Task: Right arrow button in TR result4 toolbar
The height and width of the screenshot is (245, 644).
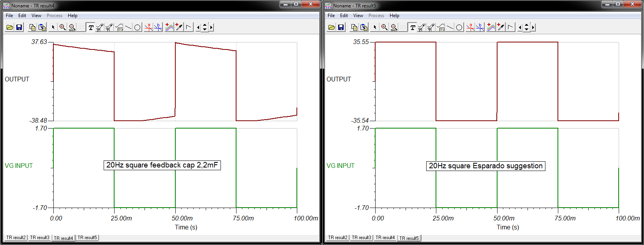Action: (x=211, y=27)
